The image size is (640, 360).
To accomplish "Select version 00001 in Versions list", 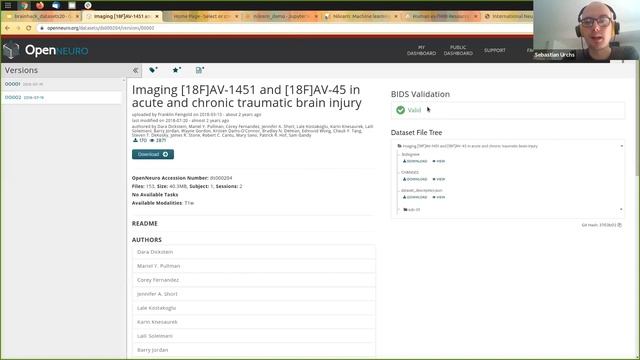I will point(62,84).
